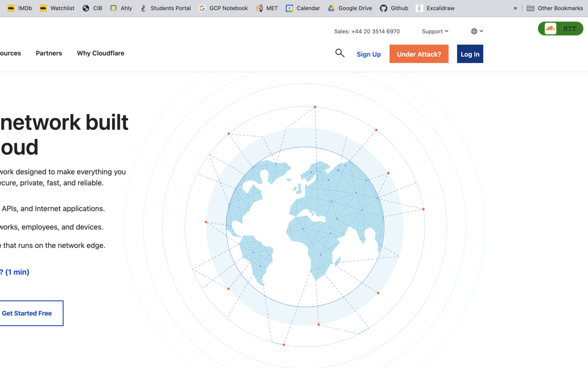
Task: Click the Cloudflare HIT extension badge
Action: pos(560,29)
